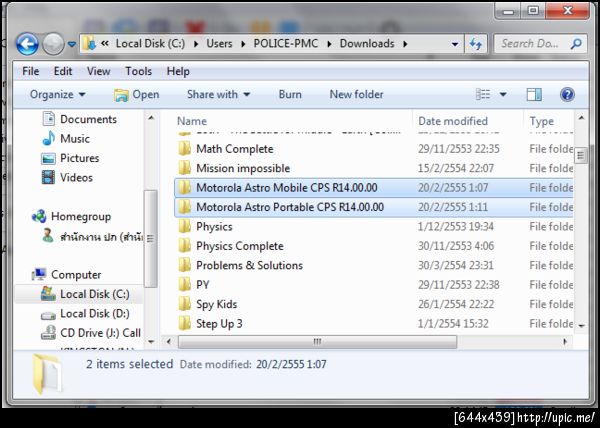Select the Physics folder
Screen dimensions: 600x428
click(x=214, y=227)
